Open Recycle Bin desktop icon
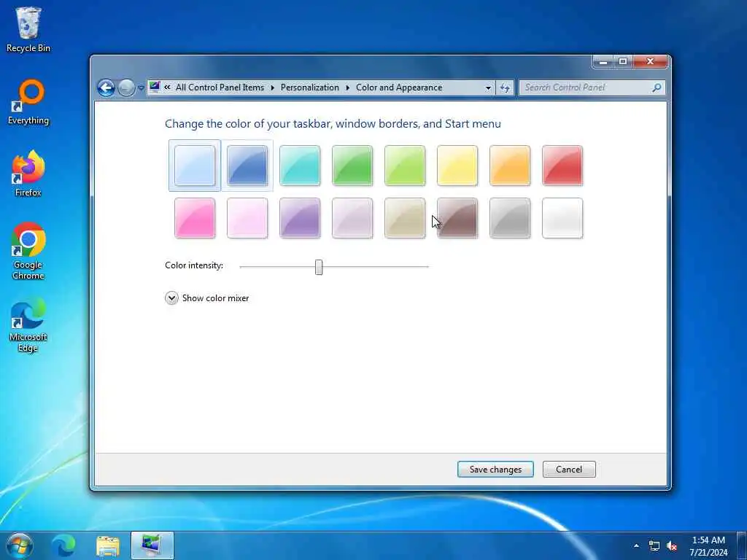The height and width of the screenshot is (560, 747). [x=28, y=29]
